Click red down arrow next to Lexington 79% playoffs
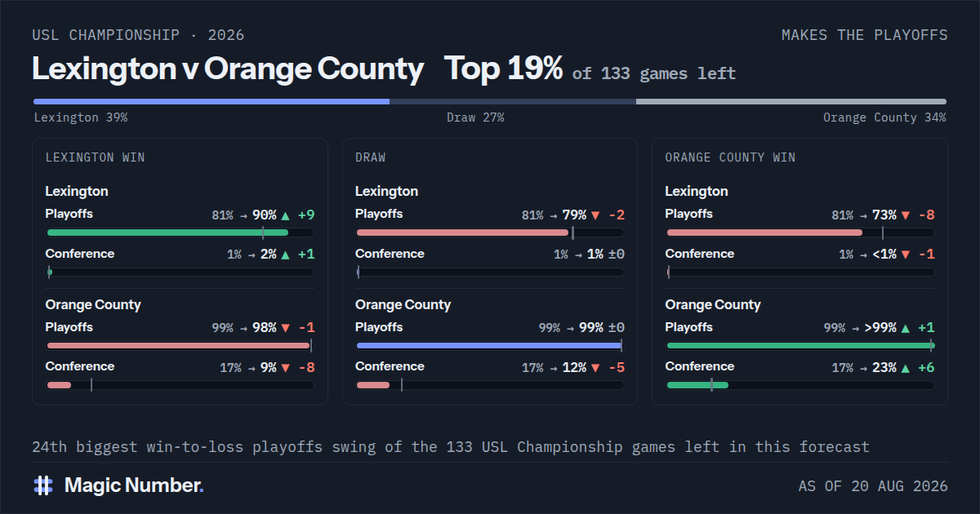 point(595,215)
